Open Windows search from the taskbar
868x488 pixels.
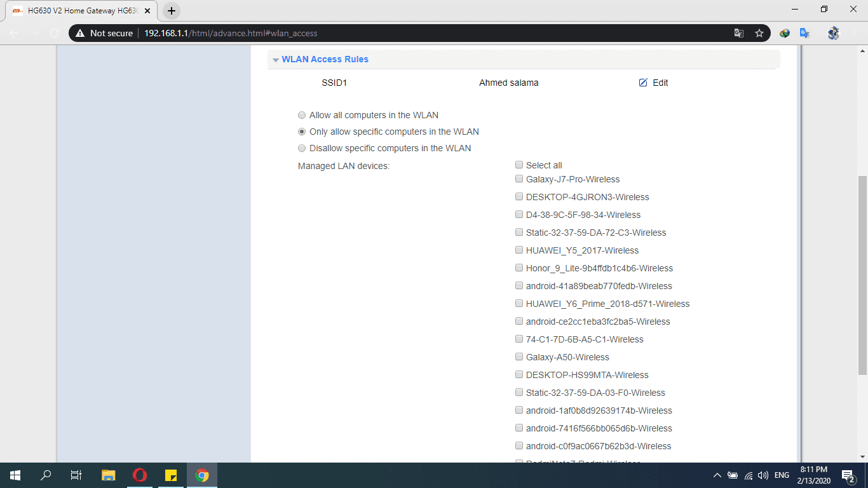46,475
